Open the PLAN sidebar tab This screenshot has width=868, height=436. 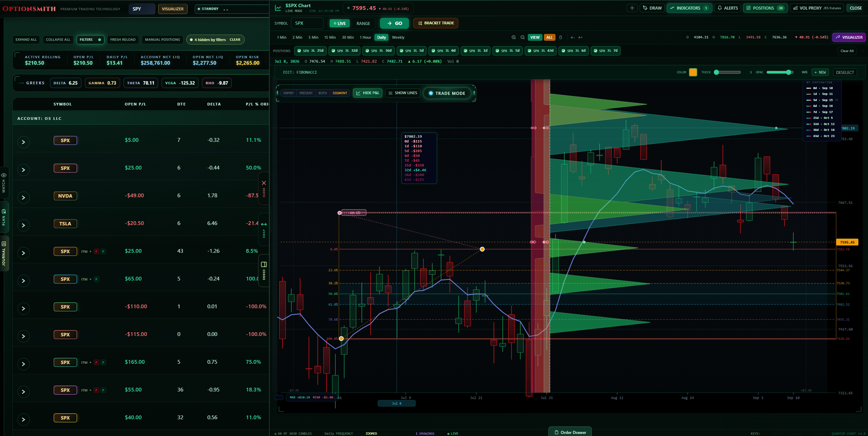(4, 217)
